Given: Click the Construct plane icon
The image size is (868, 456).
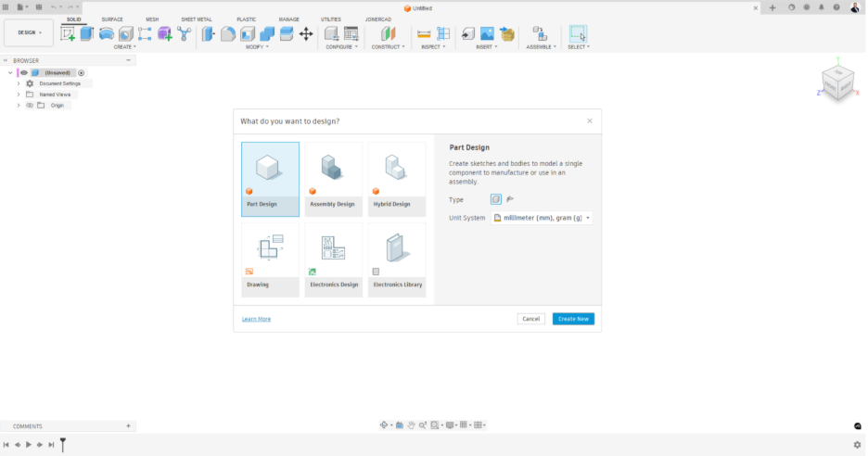Looking at the screenshot, I should [388, 33].
